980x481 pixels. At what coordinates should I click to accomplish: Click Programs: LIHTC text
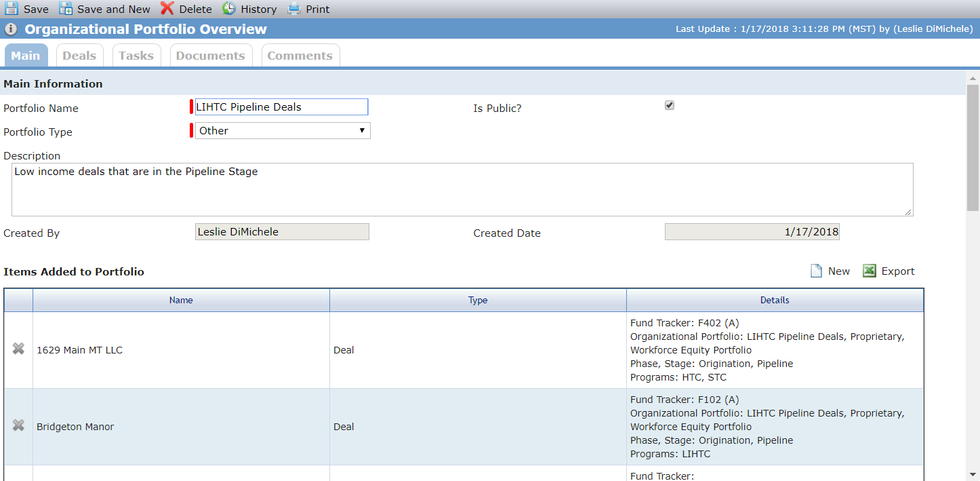(x=670, y=454)
